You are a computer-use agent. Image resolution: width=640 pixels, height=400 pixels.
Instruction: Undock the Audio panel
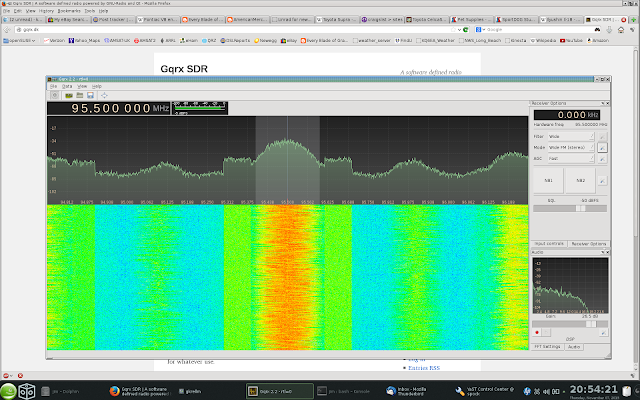(x=602, y=252)
